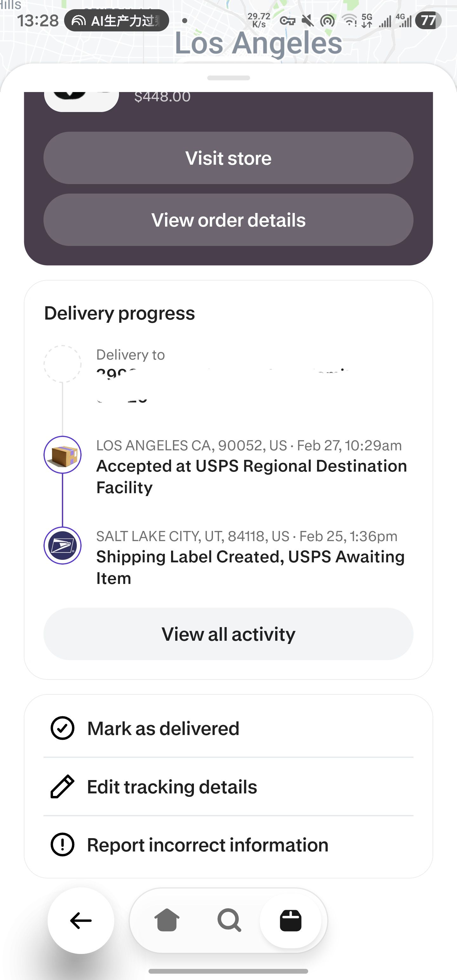Tap the checkmark circle delivered icon
Image resolution: width=457 pixels, height=980 pixels.
point(62,728)
